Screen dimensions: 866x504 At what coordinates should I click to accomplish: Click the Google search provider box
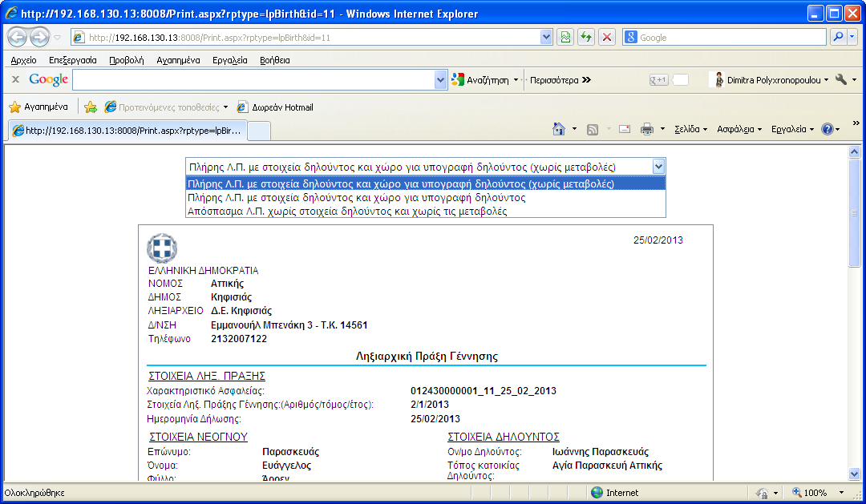725,38
